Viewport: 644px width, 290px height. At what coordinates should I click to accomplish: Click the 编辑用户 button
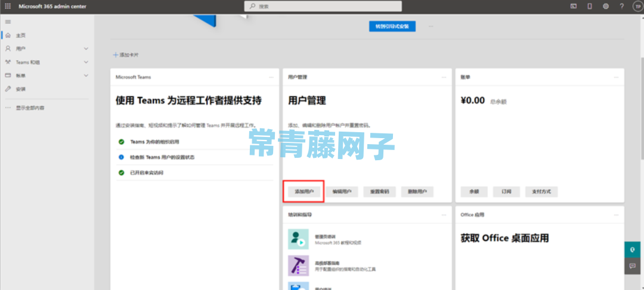pyautogui.click(x=342, y=192)
